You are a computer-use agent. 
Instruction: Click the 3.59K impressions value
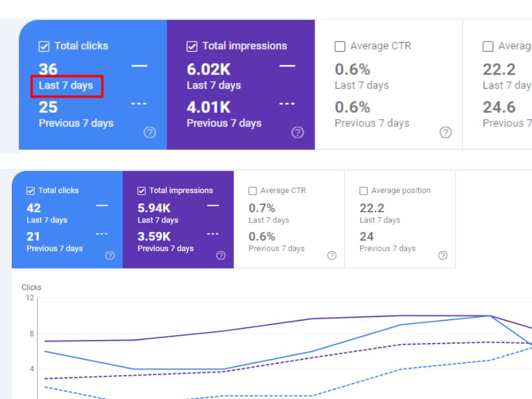point(154,237)
